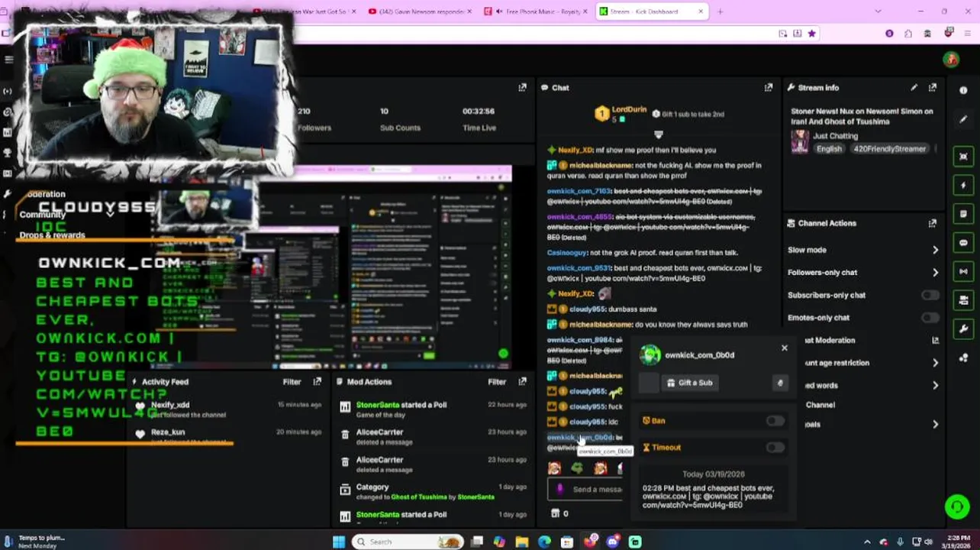The width and height of the screenshot is (980, 550).
Task: Click the Sub Counts stat
Action: pos(400,119)
